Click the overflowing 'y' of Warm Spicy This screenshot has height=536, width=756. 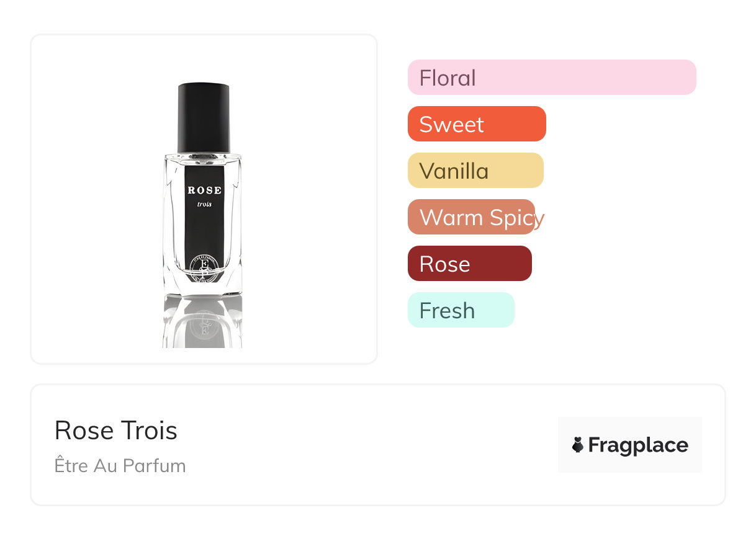coord(539,218)
